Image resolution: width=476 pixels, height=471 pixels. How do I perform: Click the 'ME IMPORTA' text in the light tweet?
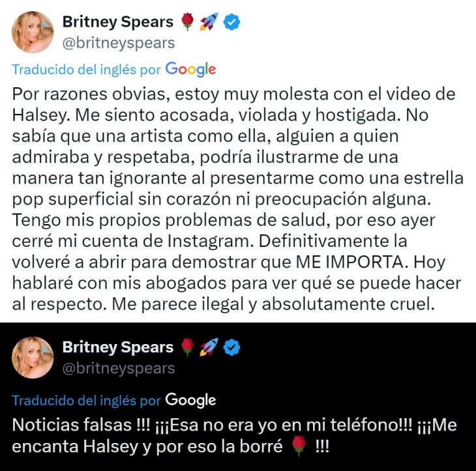(x=350, y=263)
